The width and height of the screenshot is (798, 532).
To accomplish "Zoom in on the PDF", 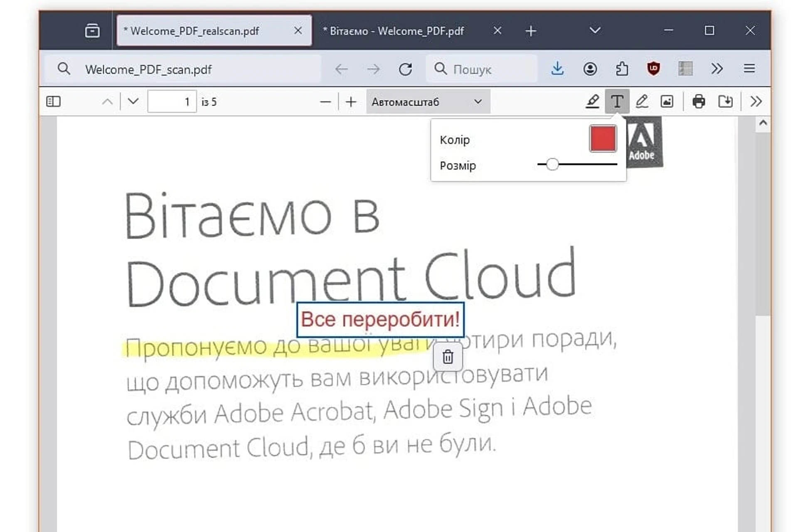I will (351, 102).
